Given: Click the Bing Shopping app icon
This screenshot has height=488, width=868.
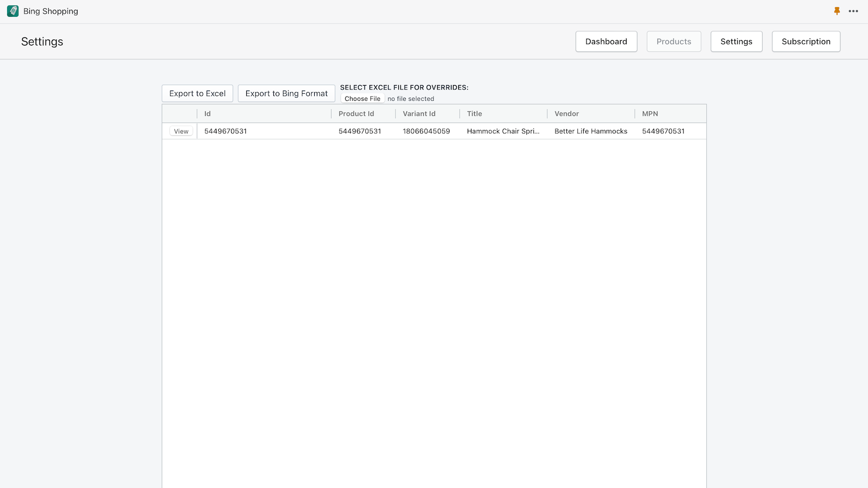Looking at the screenshot, I should pos(12,11).
